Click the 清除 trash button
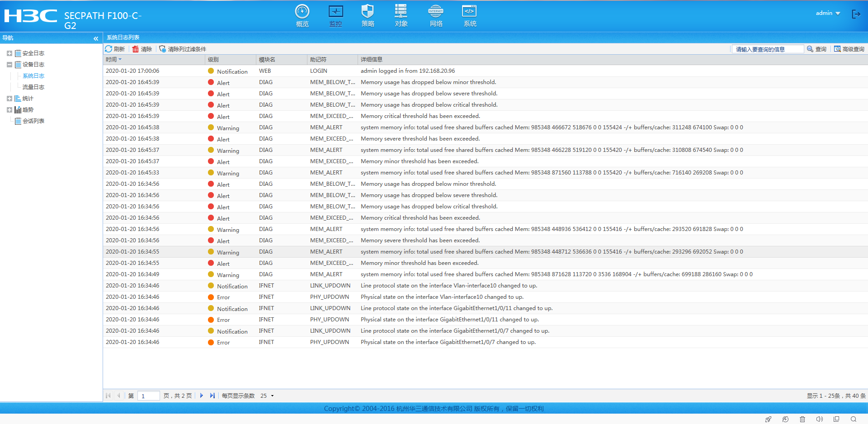Image resolution: width=868 pixels, height=424 pixels. [x=142, y=49]
